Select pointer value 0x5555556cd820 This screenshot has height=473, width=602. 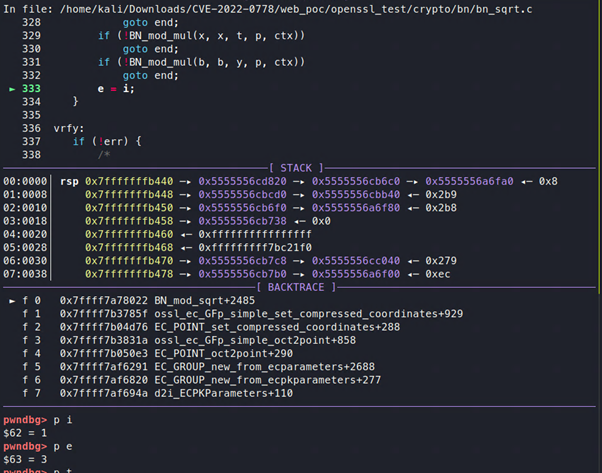coord(242,181)
